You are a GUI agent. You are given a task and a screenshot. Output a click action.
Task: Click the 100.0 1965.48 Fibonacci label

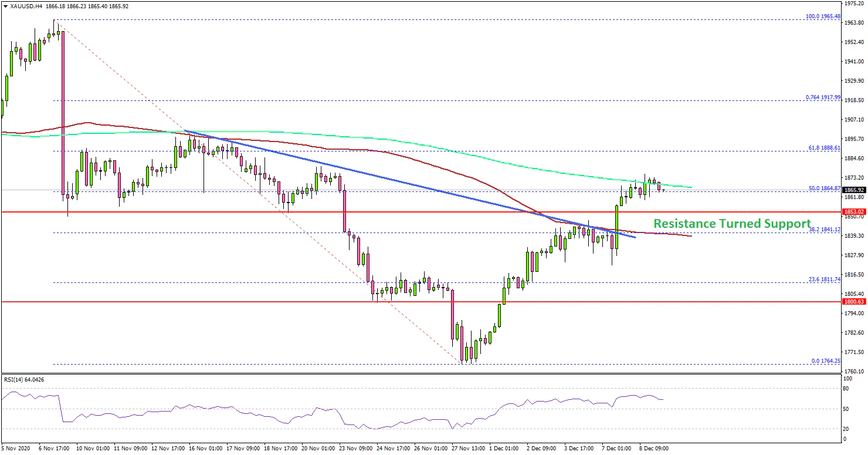point(822,16)
